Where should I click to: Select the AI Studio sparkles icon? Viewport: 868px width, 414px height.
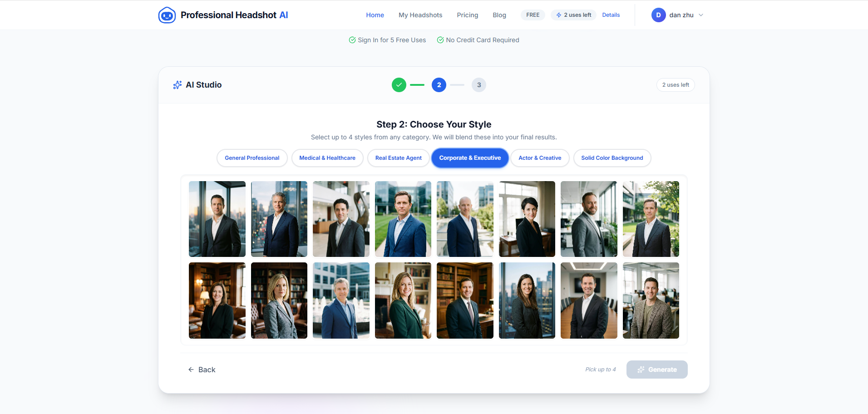(x=177, y=84)
